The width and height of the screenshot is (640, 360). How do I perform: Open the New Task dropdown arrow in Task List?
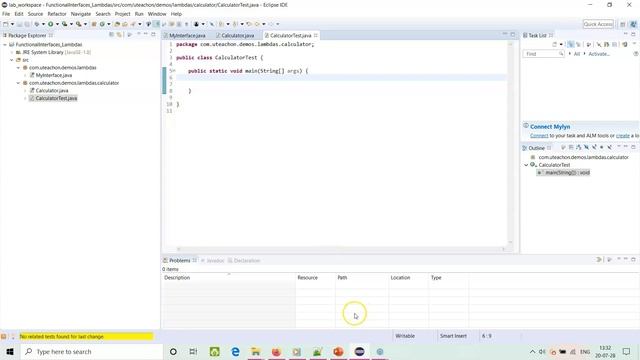[x=561, y=44]
